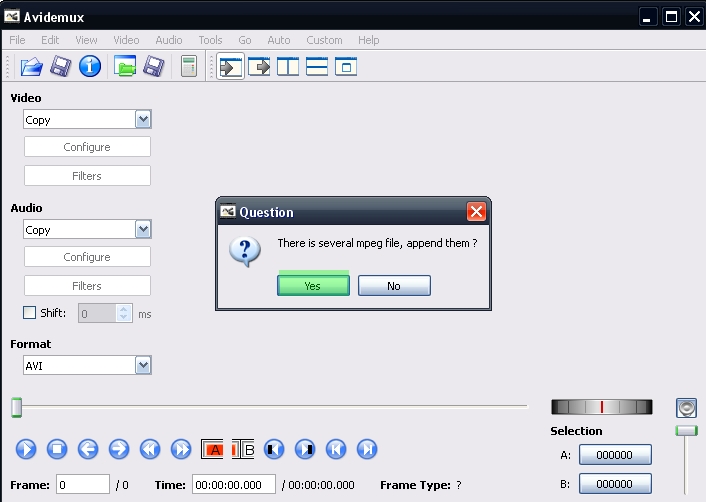The image size is (706, 502).
Task: Click the timeline seek slider handle
Action: [x=17, y=407]
